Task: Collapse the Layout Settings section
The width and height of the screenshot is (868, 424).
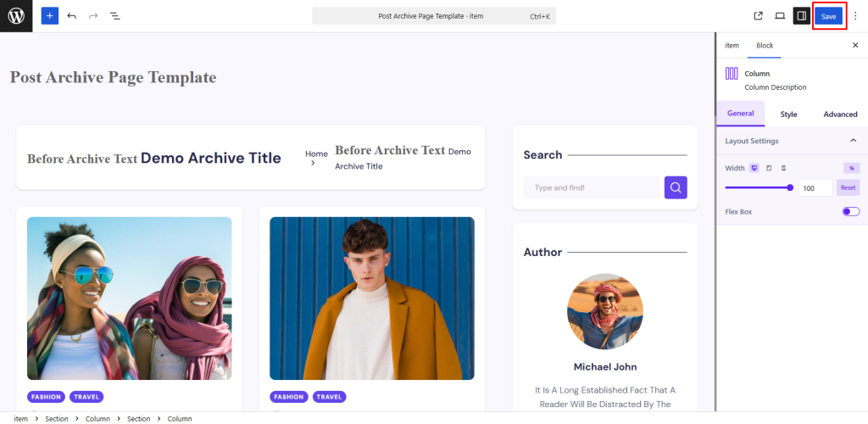Action: coord(853,141)
